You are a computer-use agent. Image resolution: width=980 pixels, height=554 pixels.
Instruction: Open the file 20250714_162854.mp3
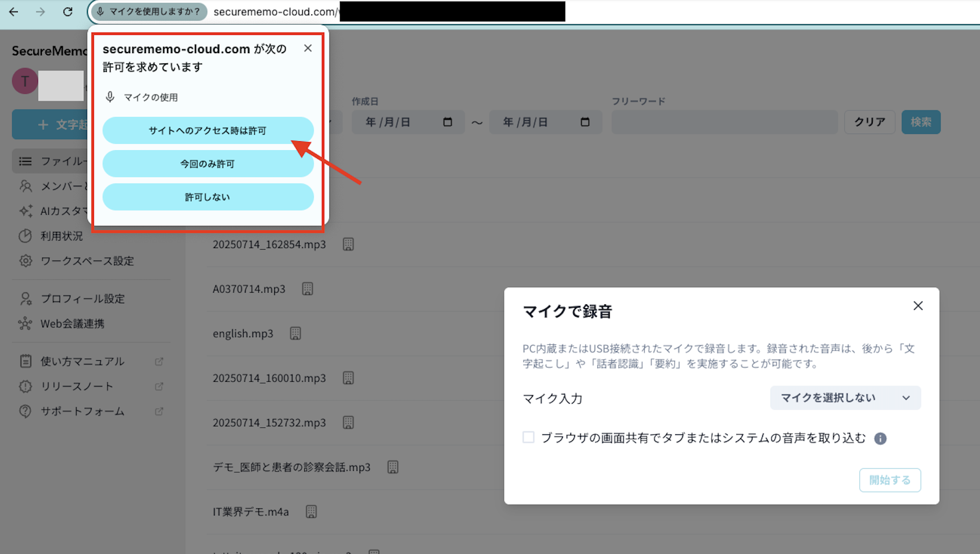pos(269,244)
